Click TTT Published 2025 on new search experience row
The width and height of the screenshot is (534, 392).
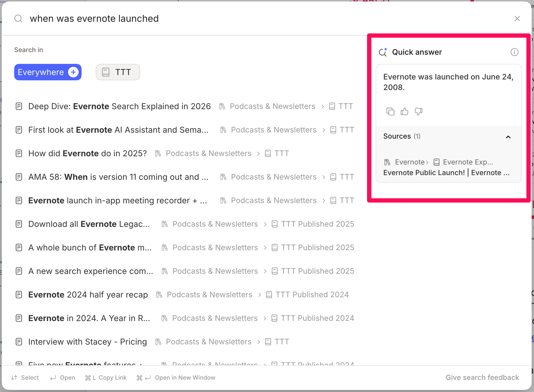pyautogui.click(x=317, y=271)
